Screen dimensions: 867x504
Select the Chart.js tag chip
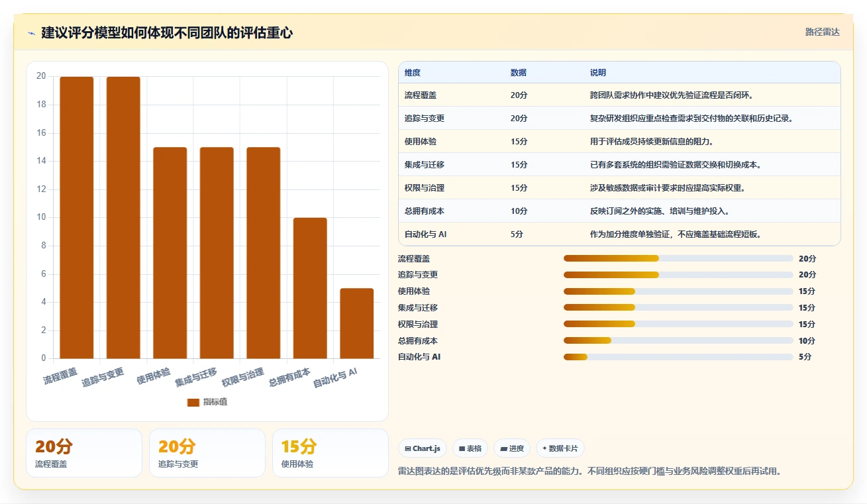pyautogui.click(x=423, y=448)
